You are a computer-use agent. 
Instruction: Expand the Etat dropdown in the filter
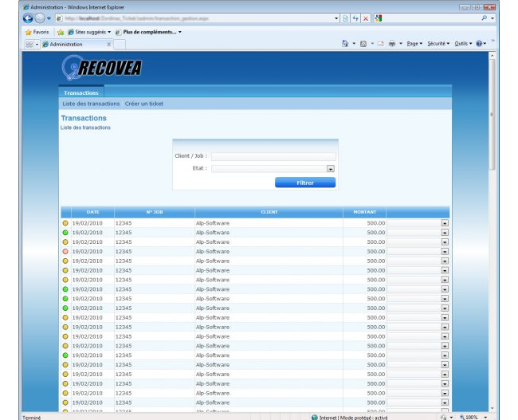coord(330,169)
